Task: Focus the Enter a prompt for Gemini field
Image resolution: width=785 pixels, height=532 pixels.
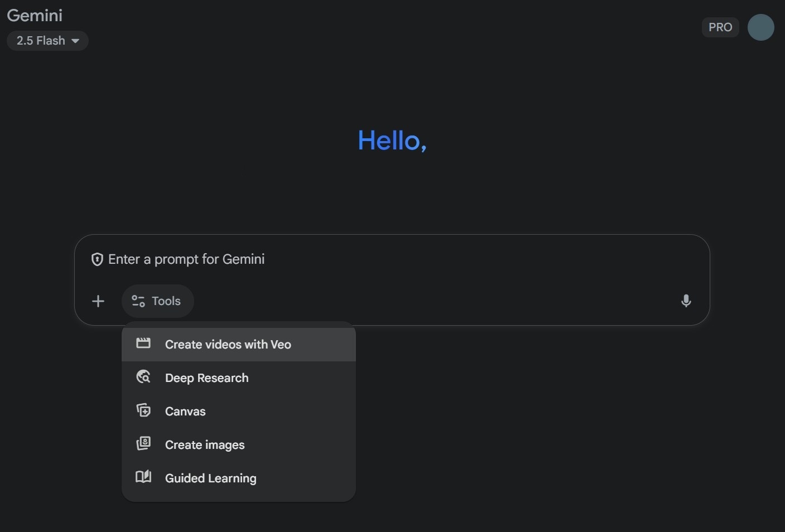Action: point(391,259)
